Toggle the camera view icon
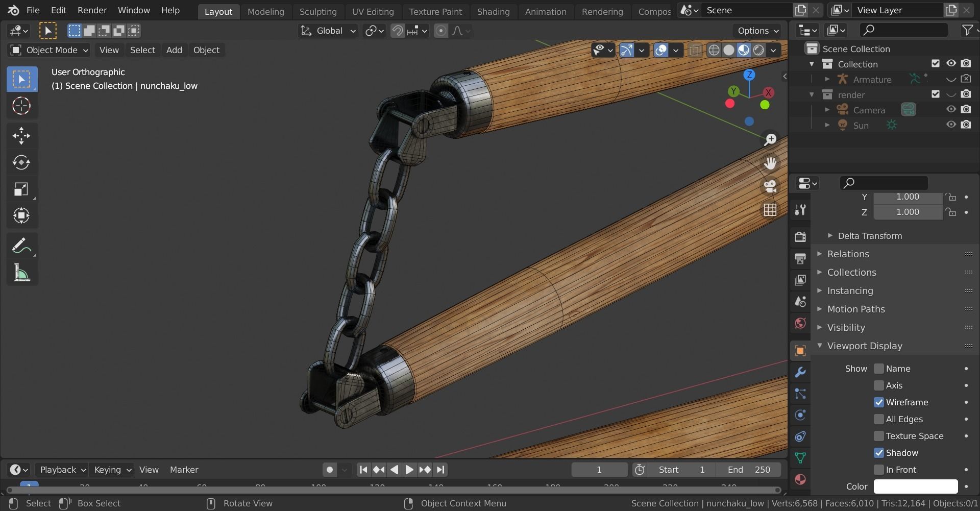Image resolution: width=980 pixels, height=511 pixels. click(770, 186)
